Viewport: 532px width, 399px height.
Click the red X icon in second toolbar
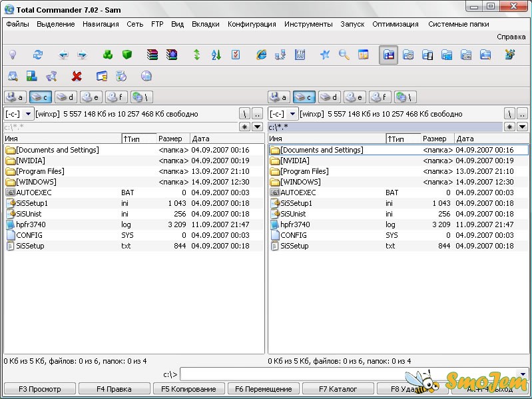(x=77, y=76)
